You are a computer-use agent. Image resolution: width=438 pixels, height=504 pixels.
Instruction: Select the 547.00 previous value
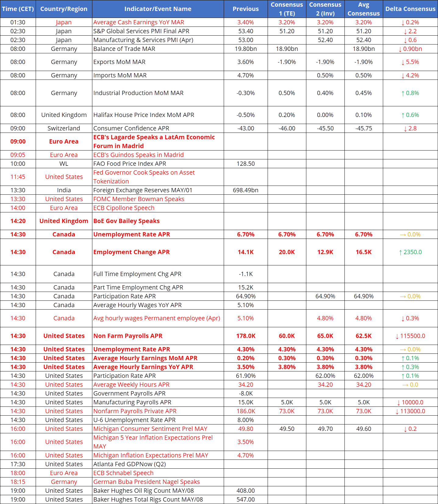point(246,499)
